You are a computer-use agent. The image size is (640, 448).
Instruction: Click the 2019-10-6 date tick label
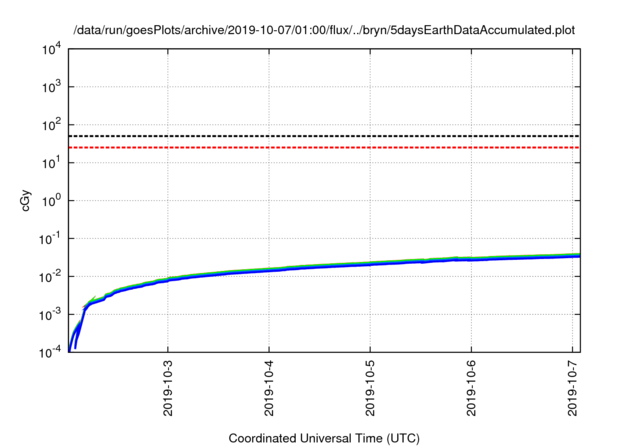(471, 388)
